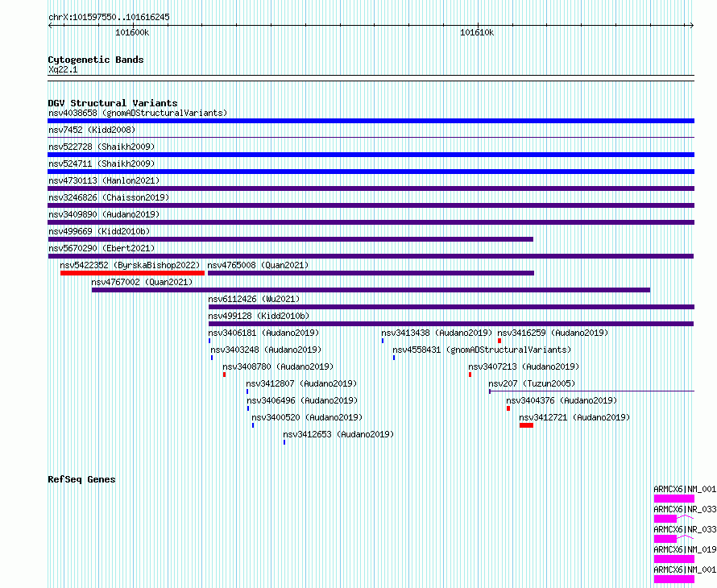Open nsv207 (Tuzun2005) label

point(532,383)
